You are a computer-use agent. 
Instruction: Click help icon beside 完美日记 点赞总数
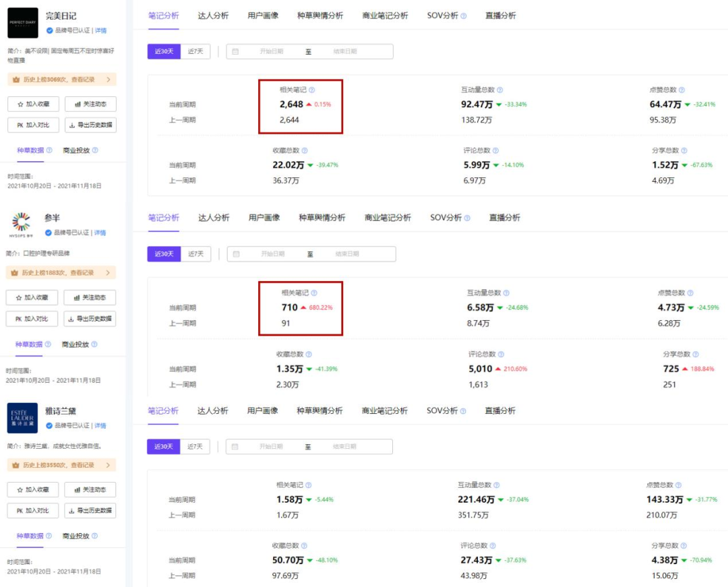coord(681,90)
